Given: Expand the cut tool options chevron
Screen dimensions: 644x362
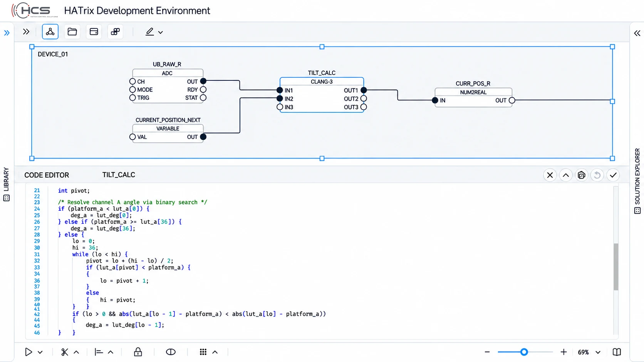Looking at the screenshot, I should click(x=76, y=352).
